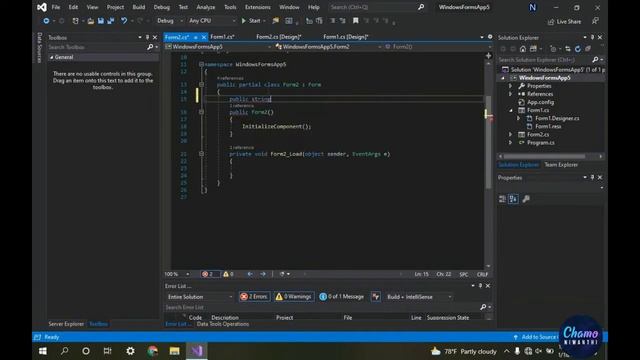Click the Solution Explorer horizontal scrollbar
This screenshot has height=360, width=640.
pos(550,156)
